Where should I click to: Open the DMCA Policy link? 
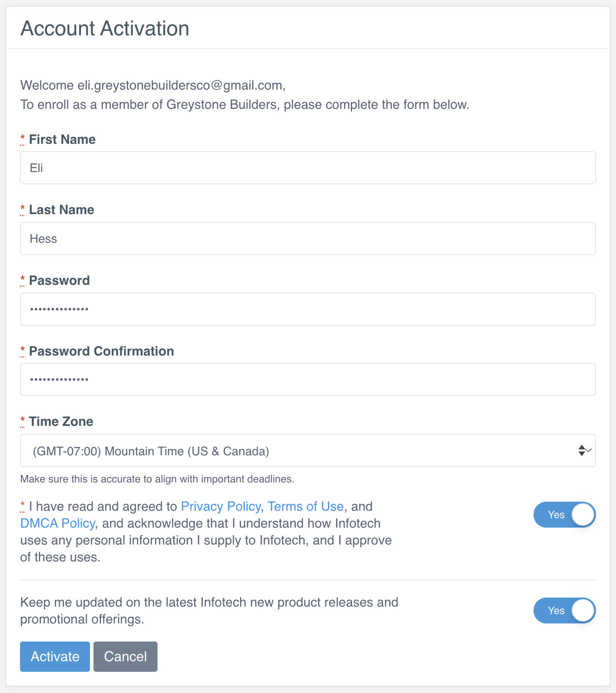tap(57, 523)
